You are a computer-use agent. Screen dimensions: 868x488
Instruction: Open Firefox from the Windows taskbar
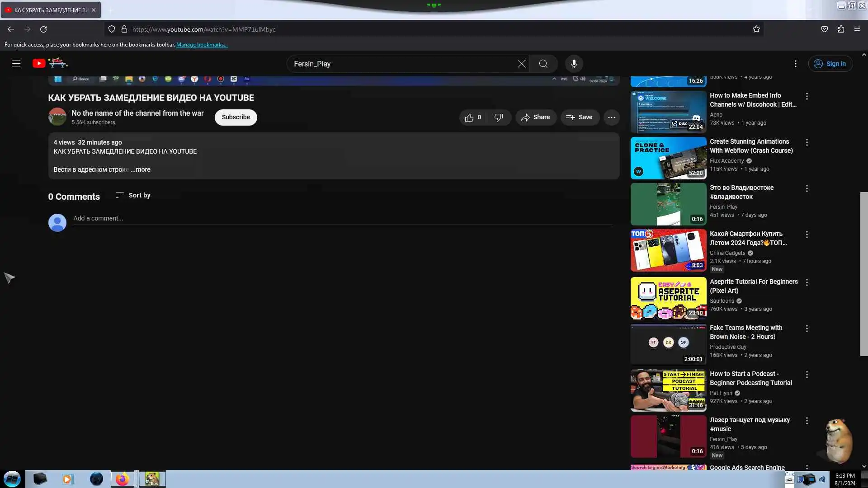(x=122, y=479)
